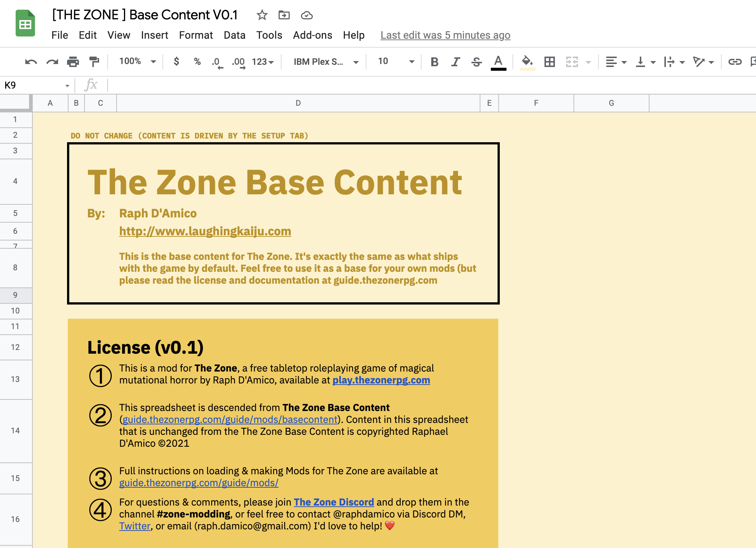Open the Edit menu
This screenshot has height=548, width=756.
(88, 35)
